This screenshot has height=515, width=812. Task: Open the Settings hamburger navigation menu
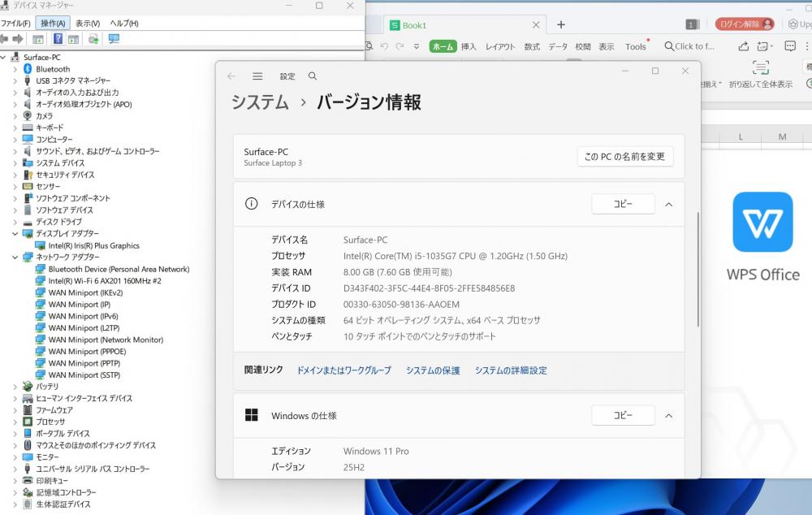coord(257,76)
